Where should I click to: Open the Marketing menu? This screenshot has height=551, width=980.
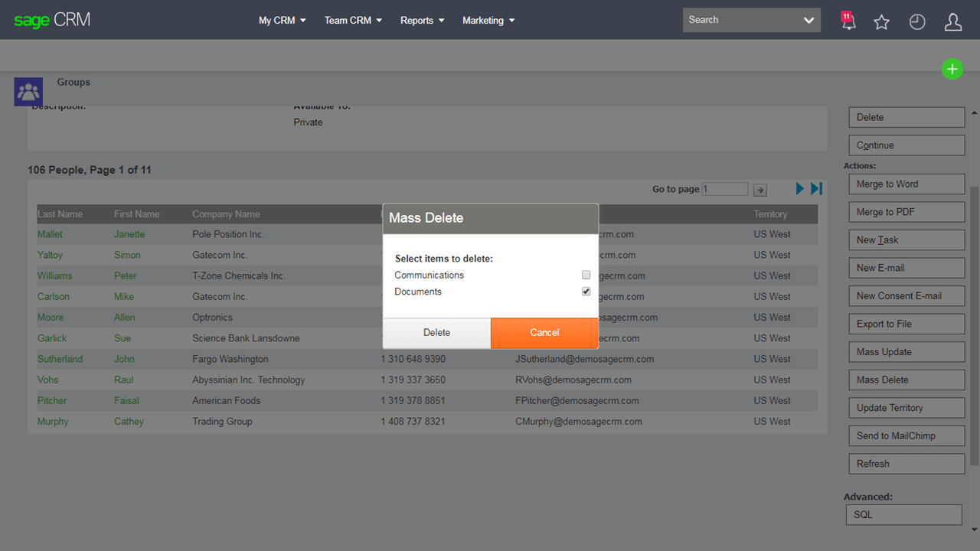[488, 21]
